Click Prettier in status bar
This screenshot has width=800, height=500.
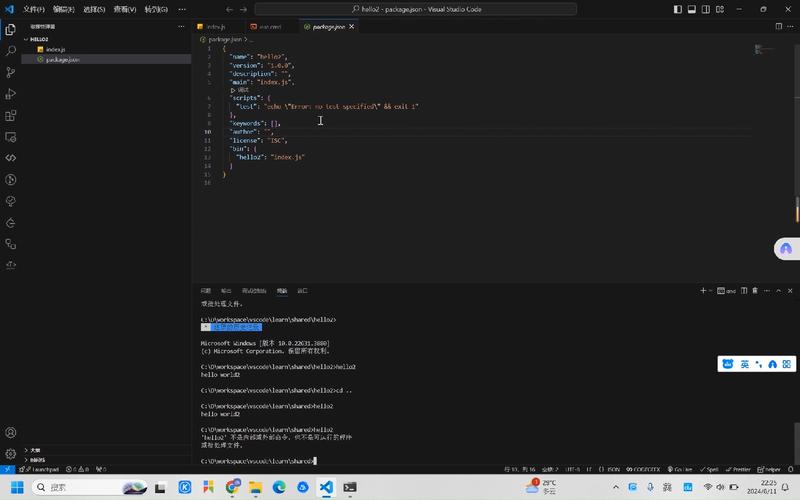click(738, 469)
